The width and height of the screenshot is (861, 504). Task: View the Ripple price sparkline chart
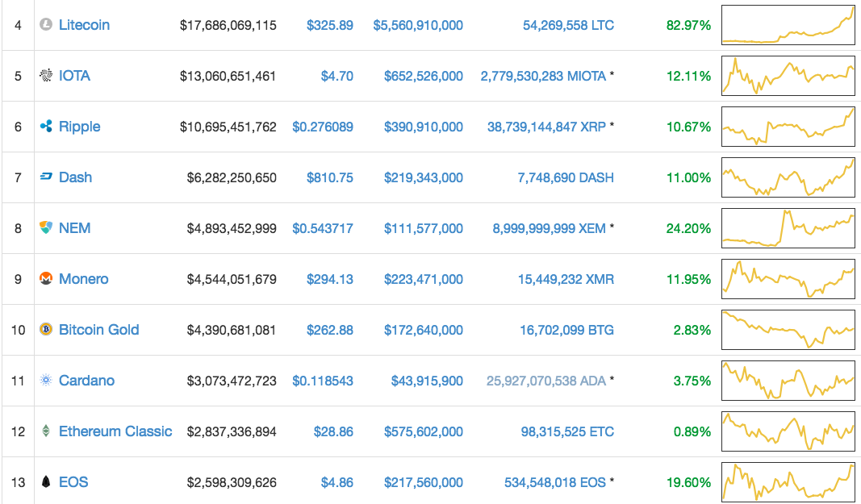point(788,127)
